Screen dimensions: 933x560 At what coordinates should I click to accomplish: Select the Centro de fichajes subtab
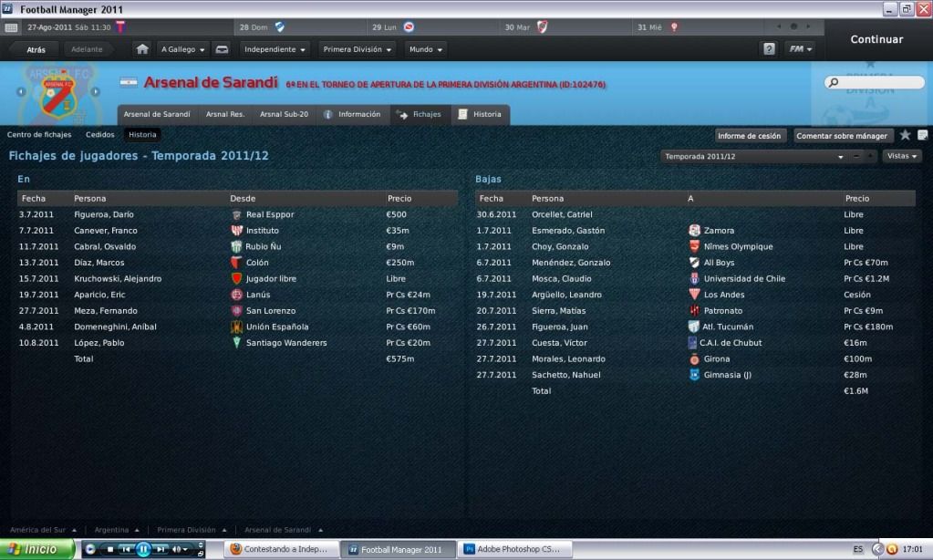pos(39,135)
